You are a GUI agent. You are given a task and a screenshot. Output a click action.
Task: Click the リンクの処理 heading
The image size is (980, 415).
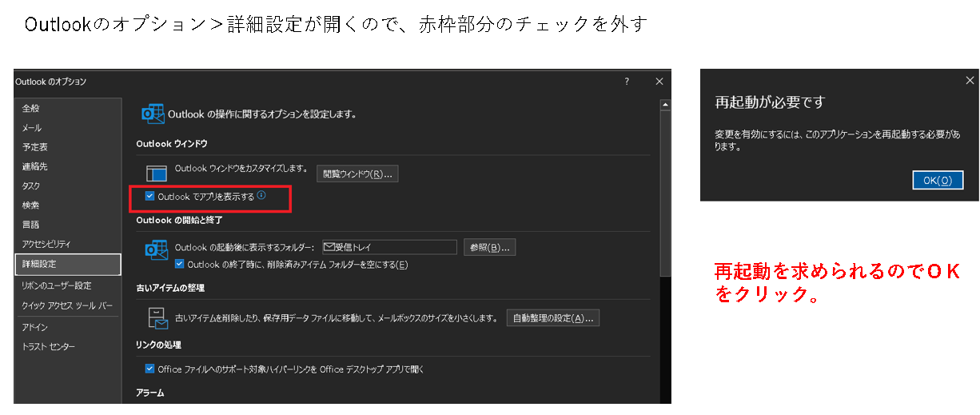[x=158, y=345]
